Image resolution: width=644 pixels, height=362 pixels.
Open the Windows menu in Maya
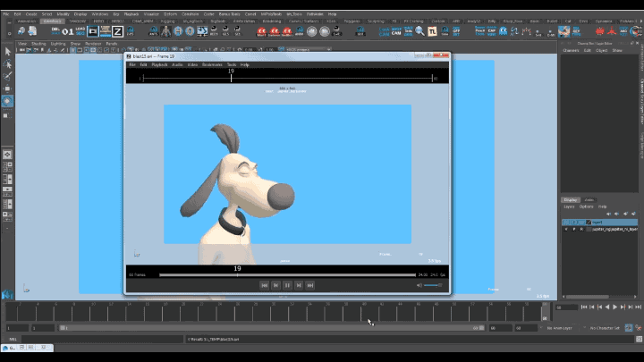pos(100,14)
